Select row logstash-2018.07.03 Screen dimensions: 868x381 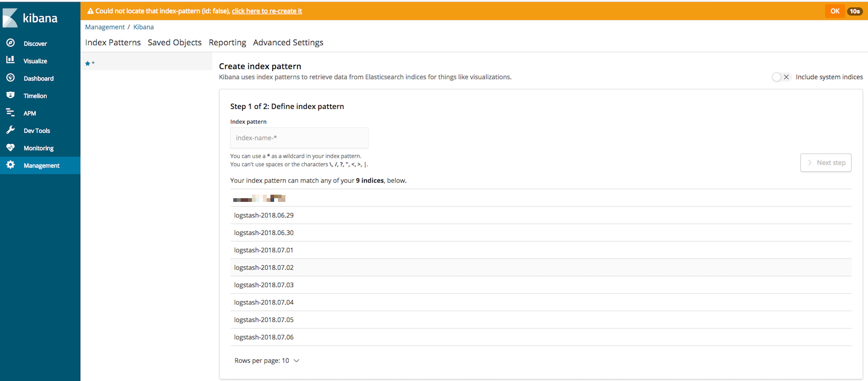coord(541,285)
